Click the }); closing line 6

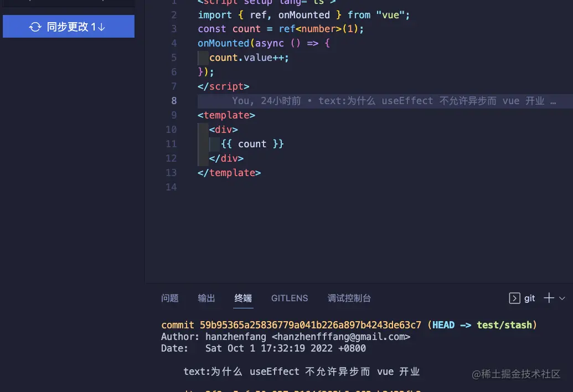point(206,72)
